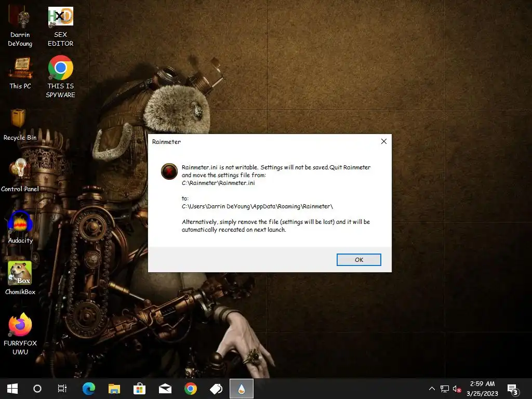
Task: Open the tag-shaped app on the taskbar
Action: pyautogui.click(x=216, y=389)
